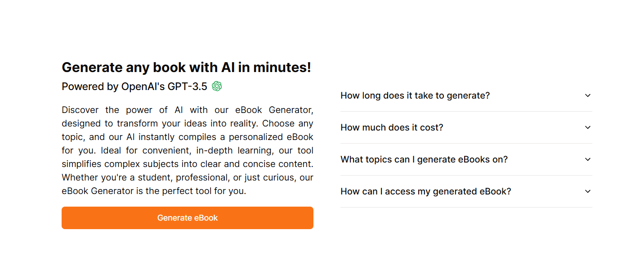Click the eBook Generator description paragraph
644x280 pixels.
(x=187, y=150)
